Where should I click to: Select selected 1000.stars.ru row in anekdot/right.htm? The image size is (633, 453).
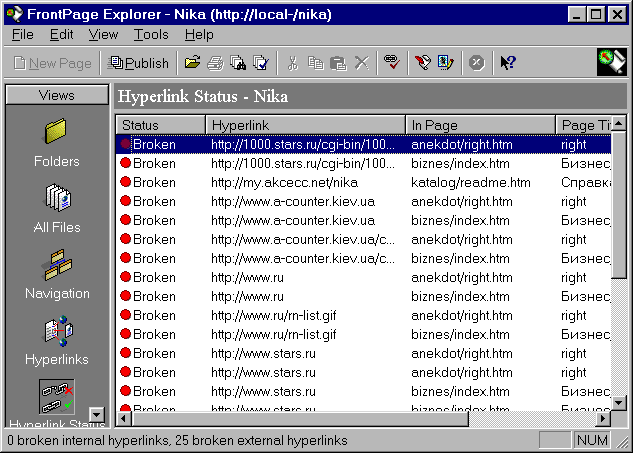point(363,144)
